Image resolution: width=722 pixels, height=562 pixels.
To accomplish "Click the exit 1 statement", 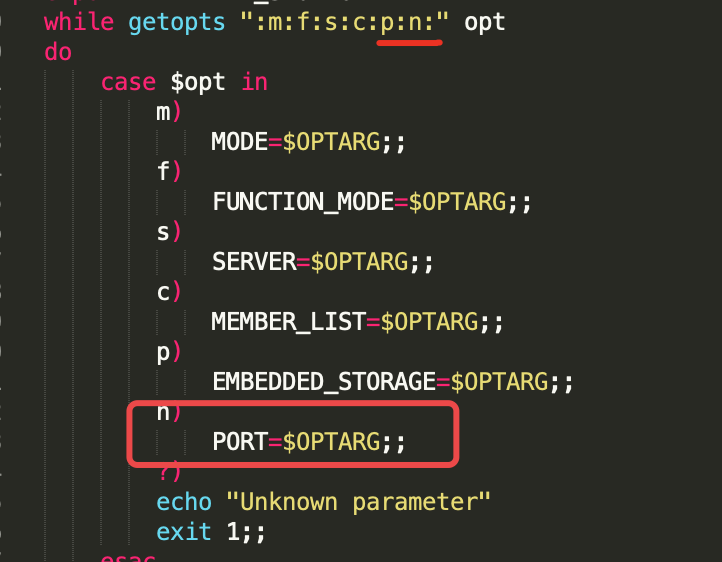I will pyautogui.click(x=210, y=532).
